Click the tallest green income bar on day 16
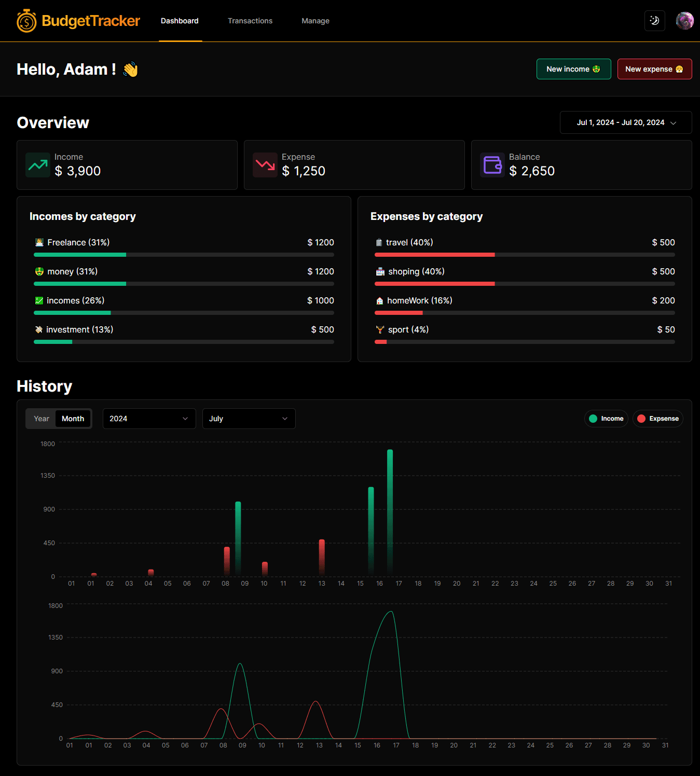This screenshot has width=700, height=776. tap(390, 512)
